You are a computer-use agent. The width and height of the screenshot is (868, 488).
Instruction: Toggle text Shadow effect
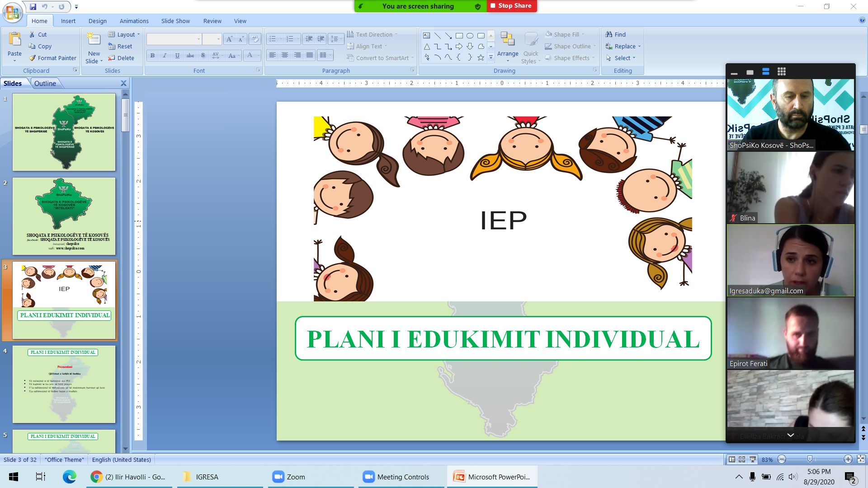click(x=203, y=56)
